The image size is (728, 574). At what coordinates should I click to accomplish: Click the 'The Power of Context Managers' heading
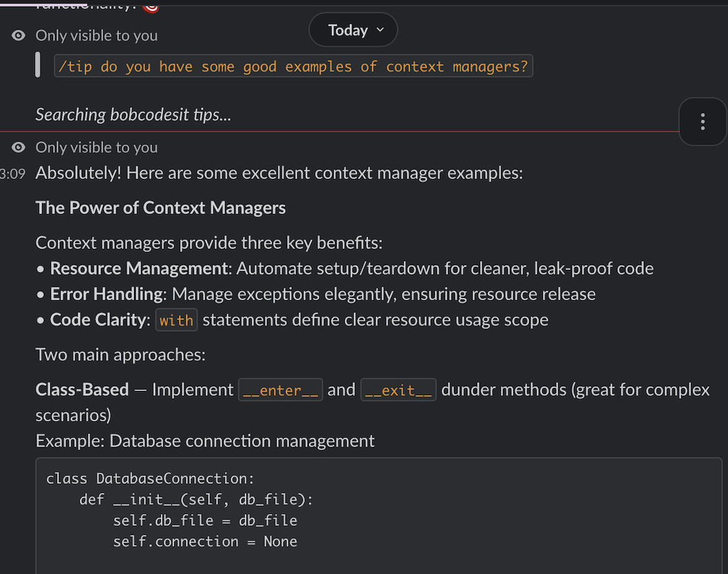[160, 208]
